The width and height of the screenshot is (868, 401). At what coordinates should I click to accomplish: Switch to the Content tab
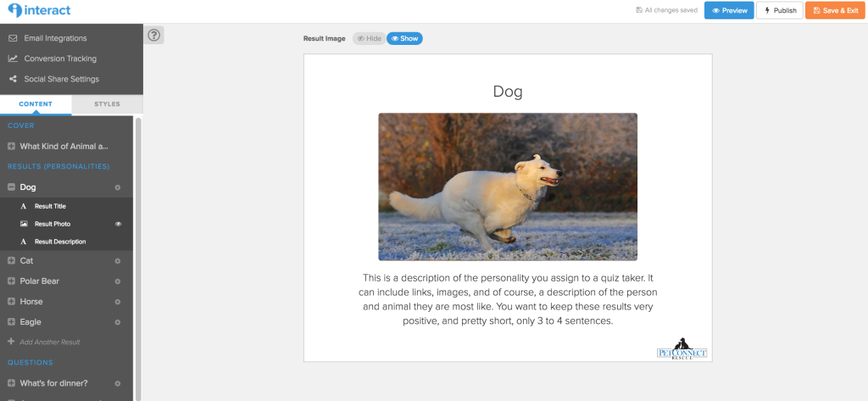coord(36,104)
